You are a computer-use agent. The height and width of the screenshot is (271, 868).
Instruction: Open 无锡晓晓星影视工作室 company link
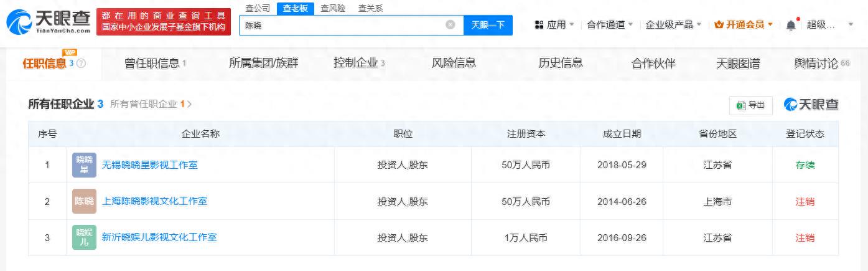150,165
